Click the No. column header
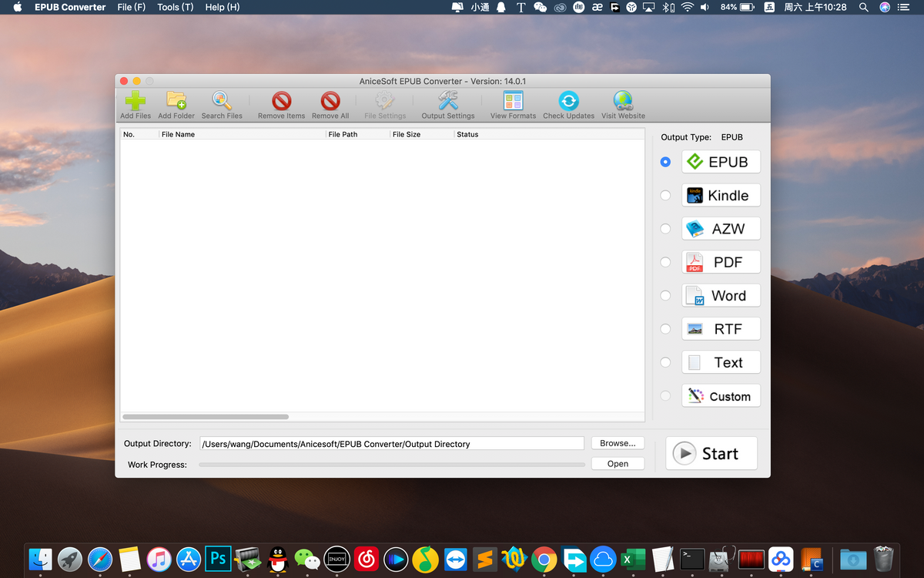Image resolution: width=924 pixels, height=578 pixels. click(x=139, y=134)
